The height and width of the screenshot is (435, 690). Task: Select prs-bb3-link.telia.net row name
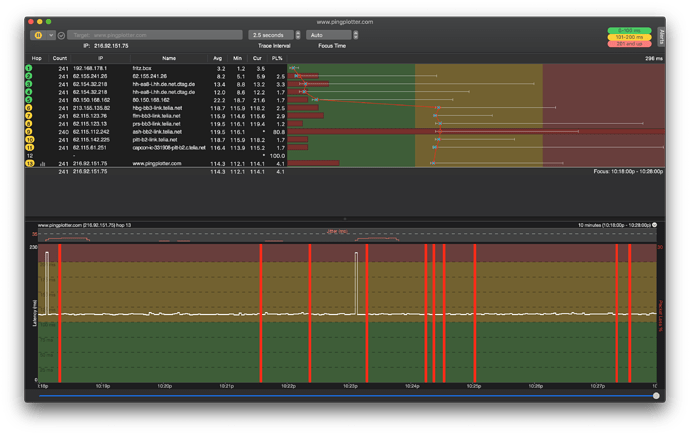point(156,124)
